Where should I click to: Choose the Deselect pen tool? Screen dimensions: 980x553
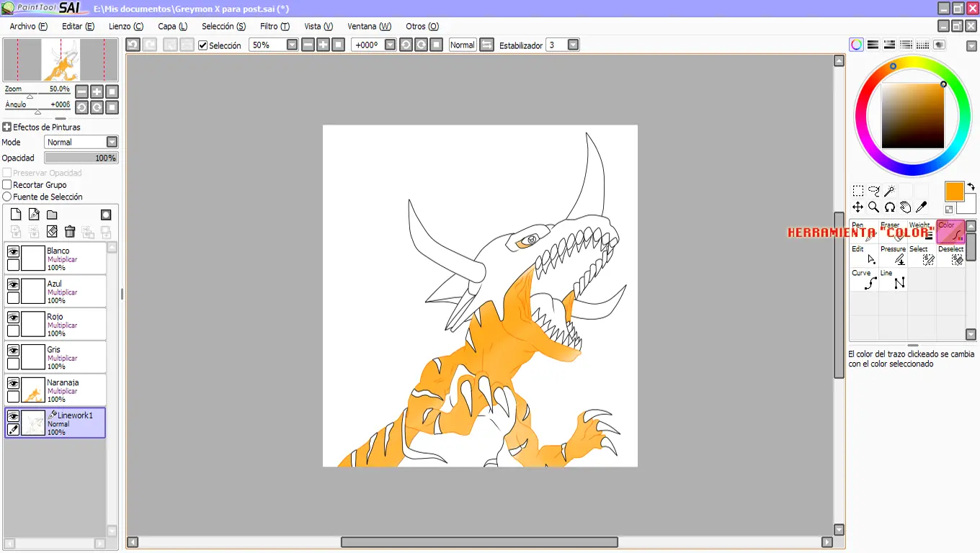coord(950,256)
